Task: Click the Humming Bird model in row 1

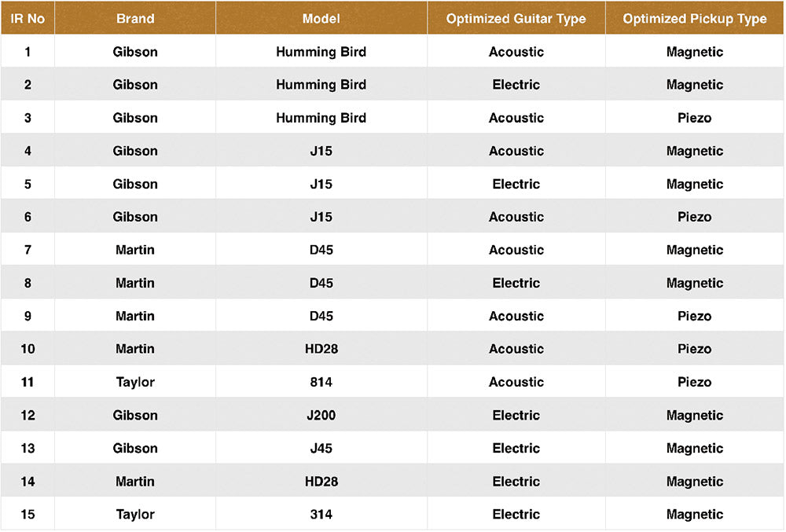Action: (321, 52)
